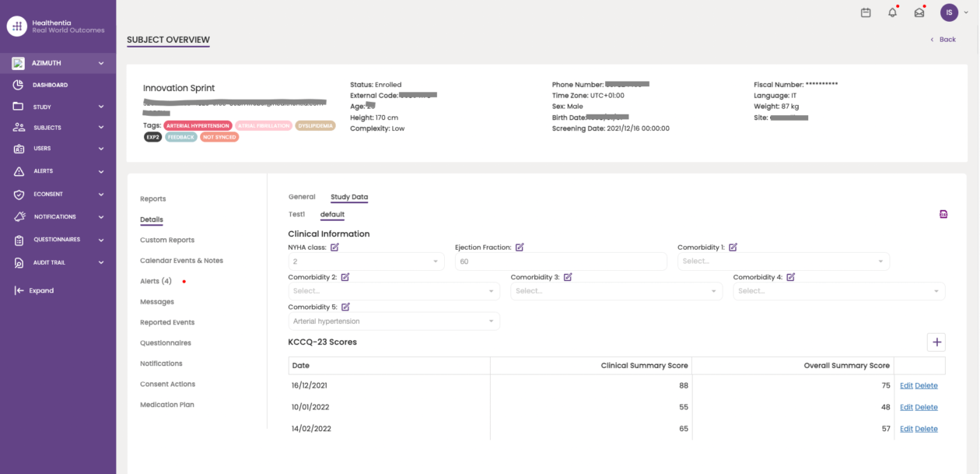Viewport: 980px width, 474px height.
Task: Open the Reports section
Action: click(x=153, y=199)
